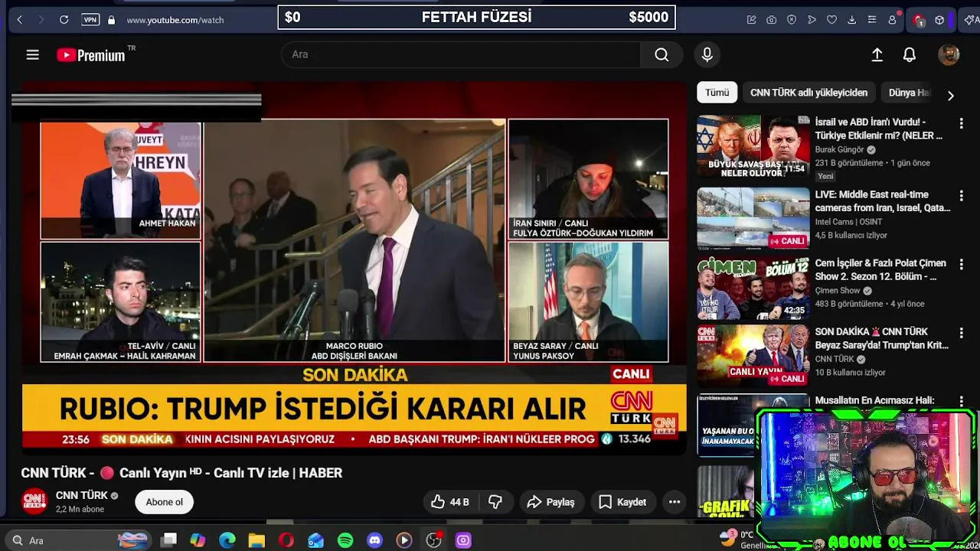Image resolution: width=980 pixels, height=551 pixels.
Task: Open the YouTube account avatar menu
Action: click(x=949, y=54)
